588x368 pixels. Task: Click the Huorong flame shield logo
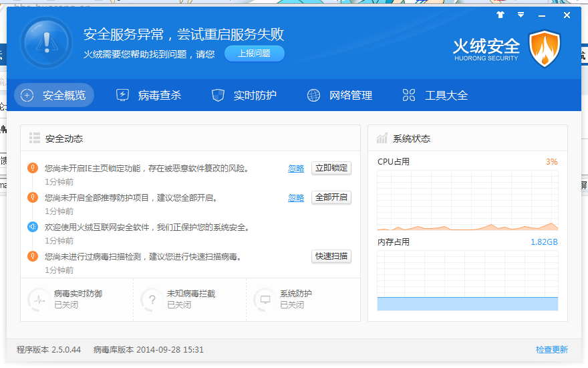coord(544,48)
